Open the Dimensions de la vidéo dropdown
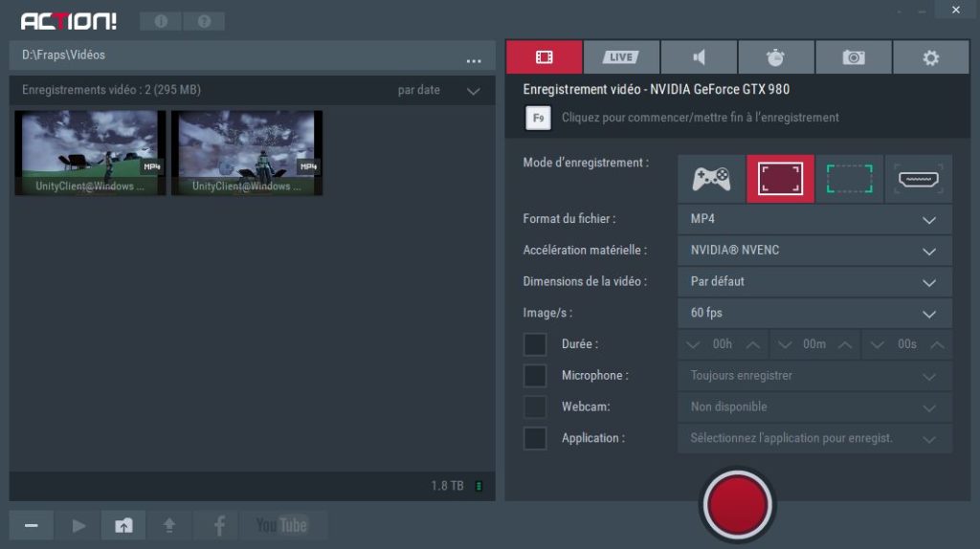The height and width of the screenshot is (549, 980). click(x=815, y=282)
